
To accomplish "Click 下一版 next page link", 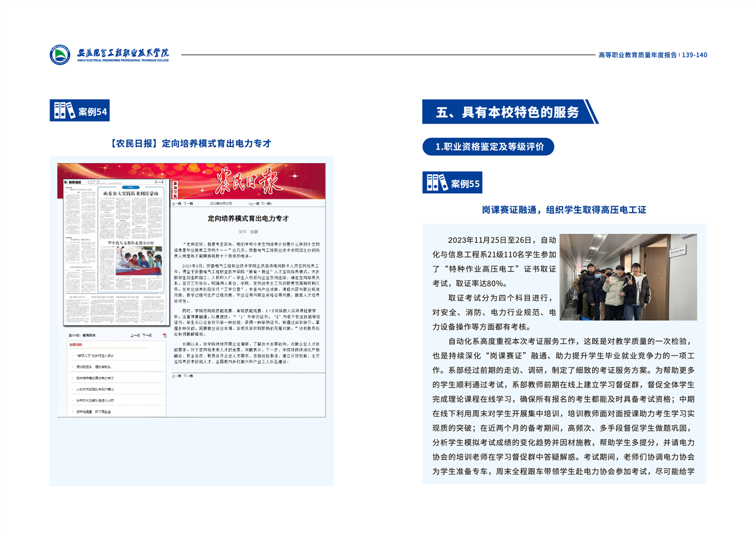I will (147, 336).
